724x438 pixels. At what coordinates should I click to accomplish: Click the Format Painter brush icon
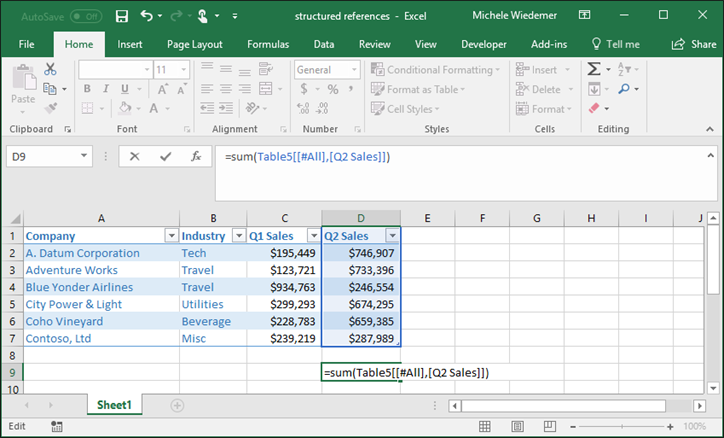[x=50, y=108]
